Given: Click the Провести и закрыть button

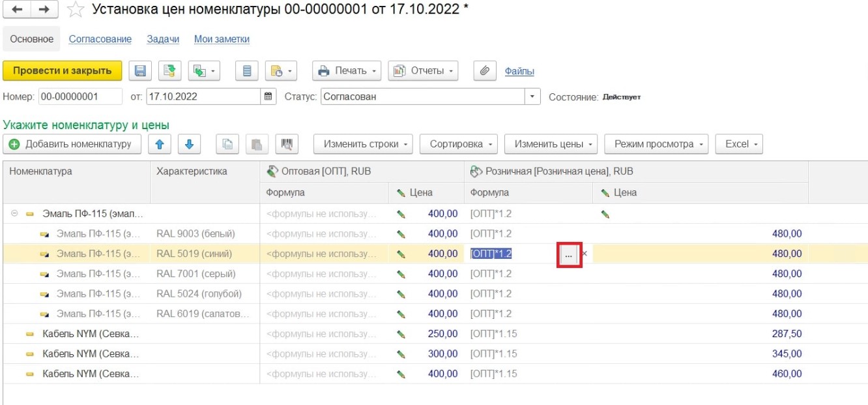Looking at the screenshot, I should pyautogui.click(x=62, y=71).
